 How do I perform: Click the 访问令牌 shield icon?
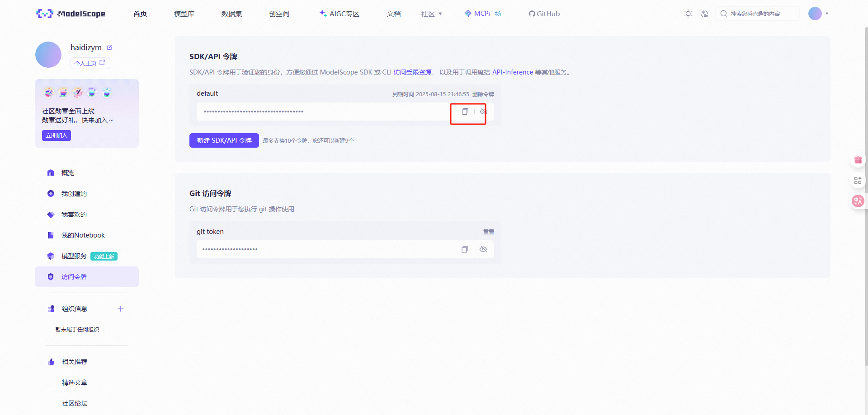[51, 277]
